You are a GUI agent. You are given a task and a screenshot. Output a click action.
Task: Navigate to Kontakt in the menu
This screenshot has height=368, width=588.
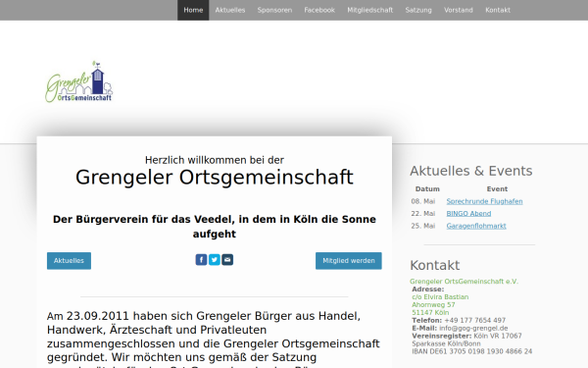(498, 10)
